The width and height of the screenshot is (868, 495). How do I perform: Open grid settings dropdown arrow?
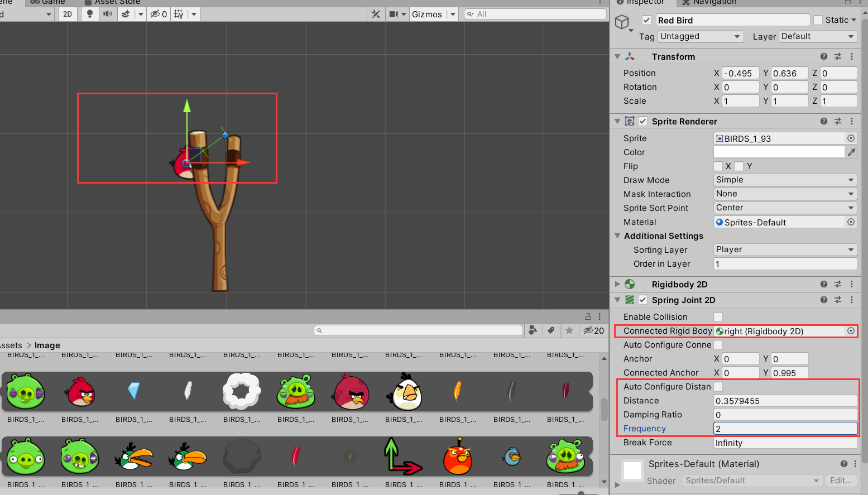194,14
